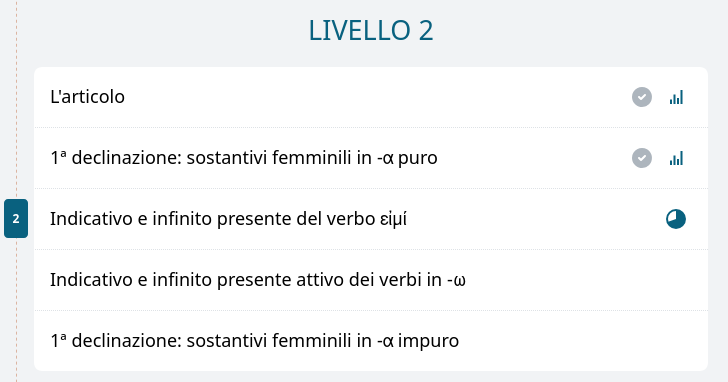Screen dimensions: 728x382
Task: Click the LIVELLO 2 heading
Action: [371, 31]
